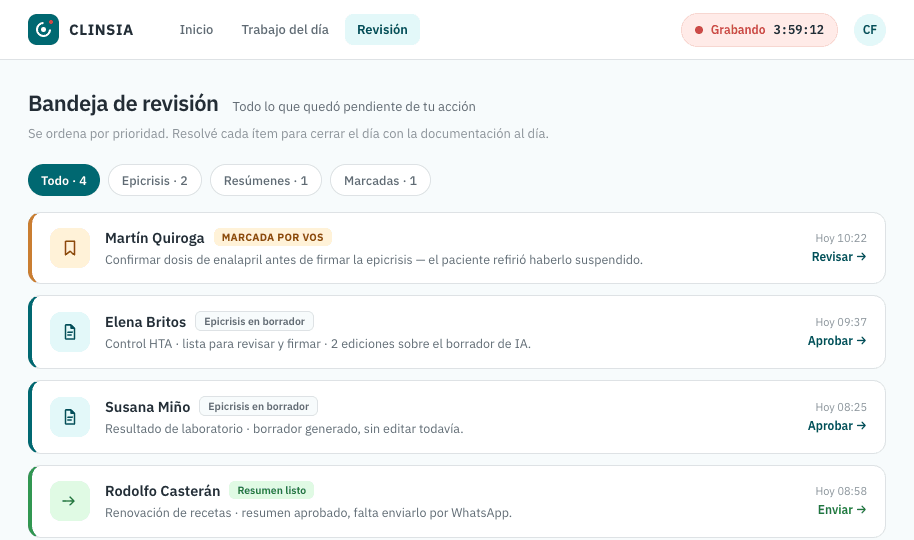Open the bookmark icon on Martín Quiroga's card
This screenshot has width=914, height=540.
tap(70, 248)
